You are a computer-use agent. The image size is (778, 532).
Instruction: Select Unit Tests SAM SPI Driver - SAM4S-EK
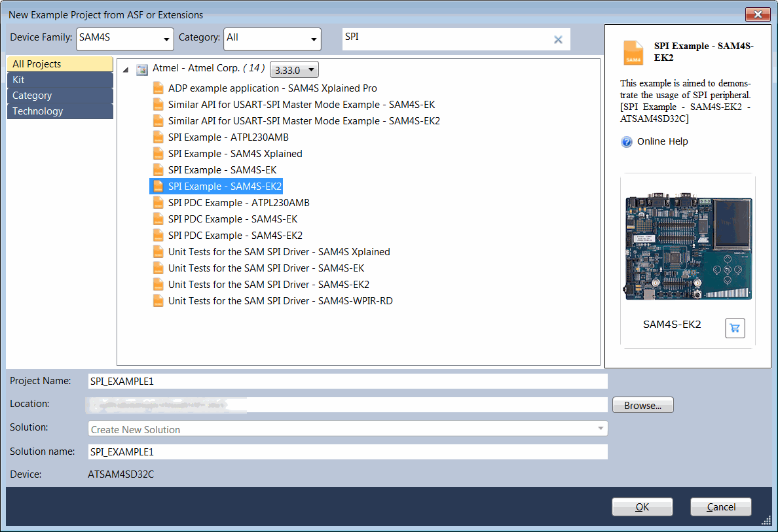[266, 268]
